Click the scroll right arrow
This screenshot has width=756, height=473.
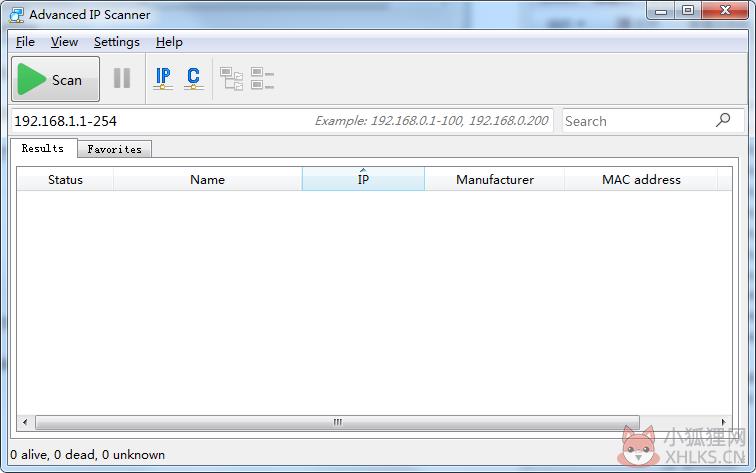(723, 422)
